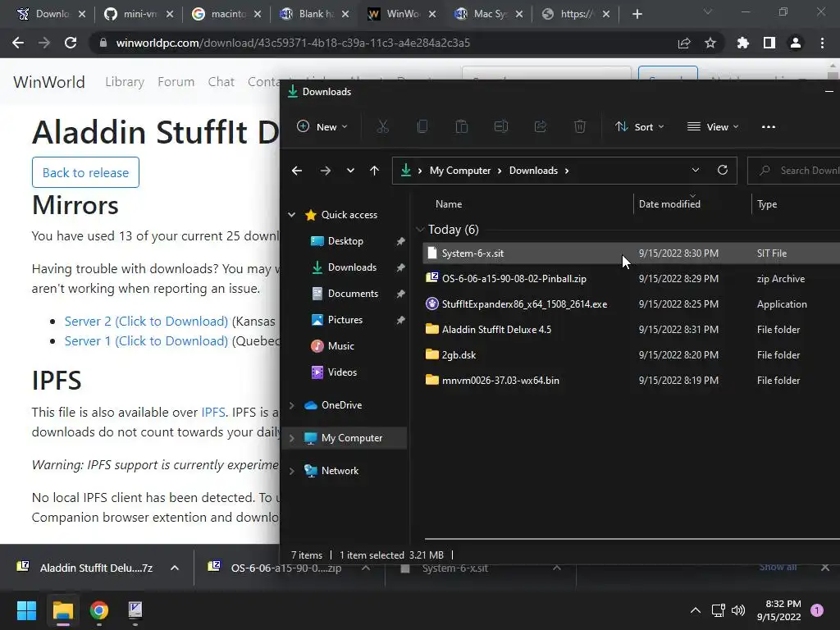
Task: Click the Copy icon in Explorer toolbar
Action: (x=422, y=127)
